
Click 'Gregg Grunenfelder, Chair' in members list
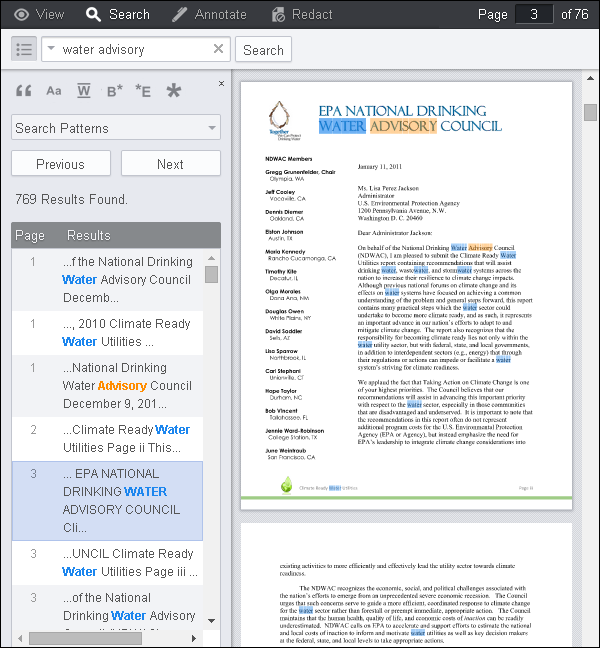pos(300,172)
